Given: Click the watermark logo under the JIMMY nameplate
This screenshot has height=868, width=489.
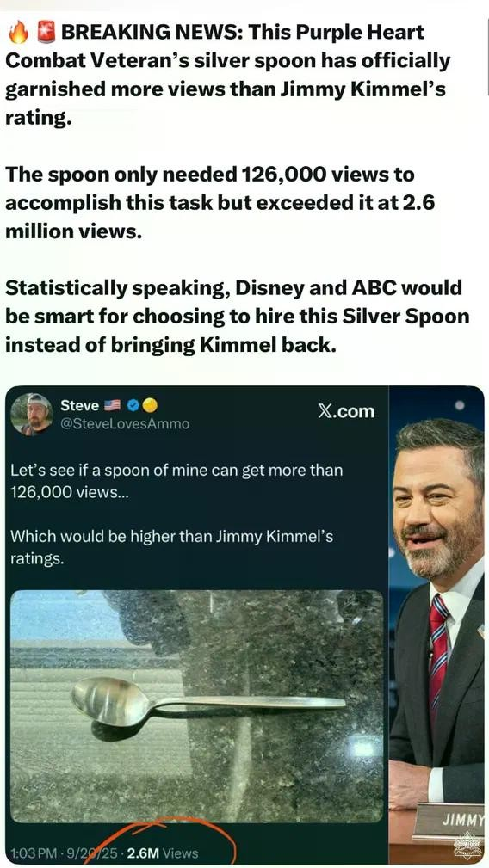Looking at the screenshot, I should coord(468,844).
